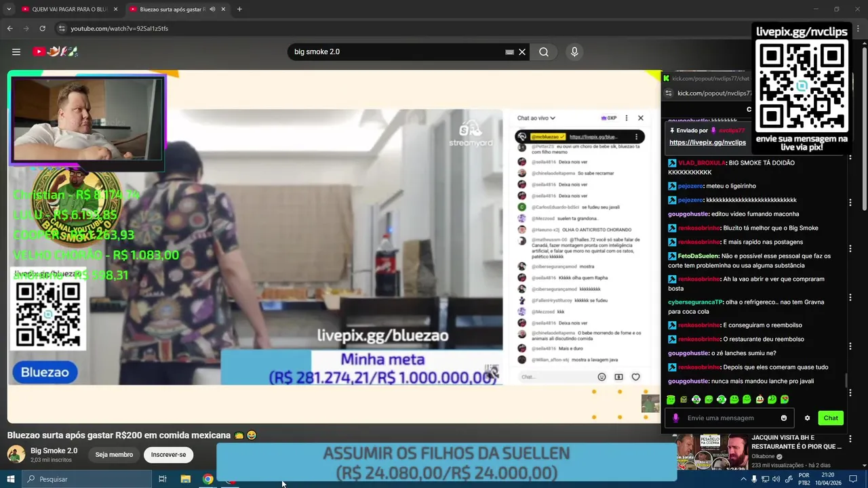The width and height of the screenshot is (868, 488).
Task: Click the Kick chat message input
Action: (x=731, y=418)
